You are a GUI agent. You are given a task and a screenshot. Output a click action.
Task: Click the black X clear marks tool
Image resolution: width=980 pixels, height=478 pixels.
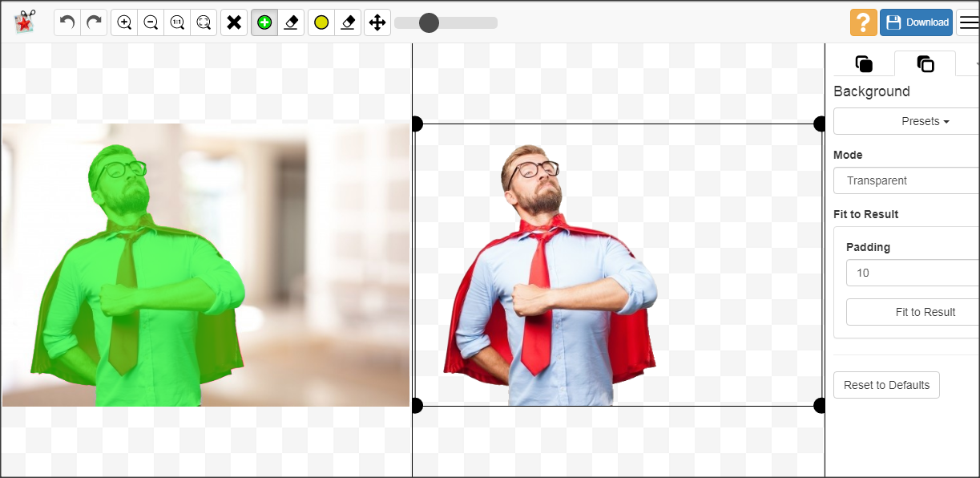(234, 22)
